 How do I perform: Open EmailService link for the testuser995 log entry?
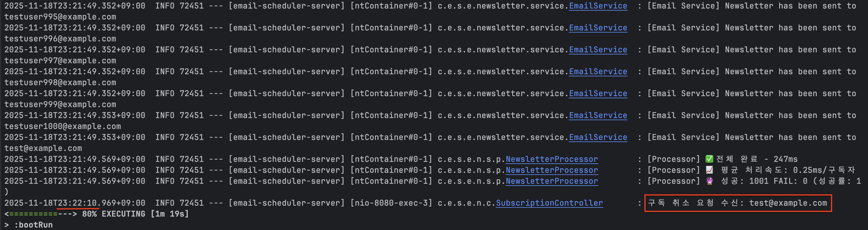pos(598,6)
